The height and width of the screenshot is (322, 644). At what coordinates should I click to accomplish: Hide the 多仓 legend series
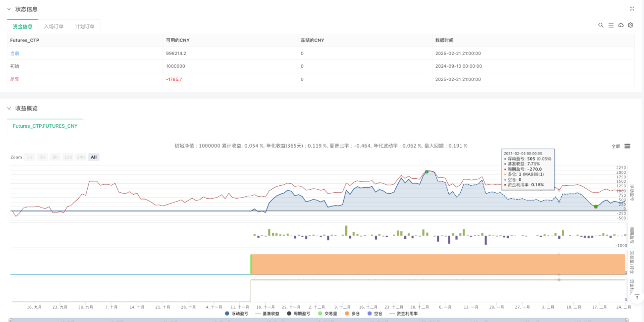pos(352,314)
